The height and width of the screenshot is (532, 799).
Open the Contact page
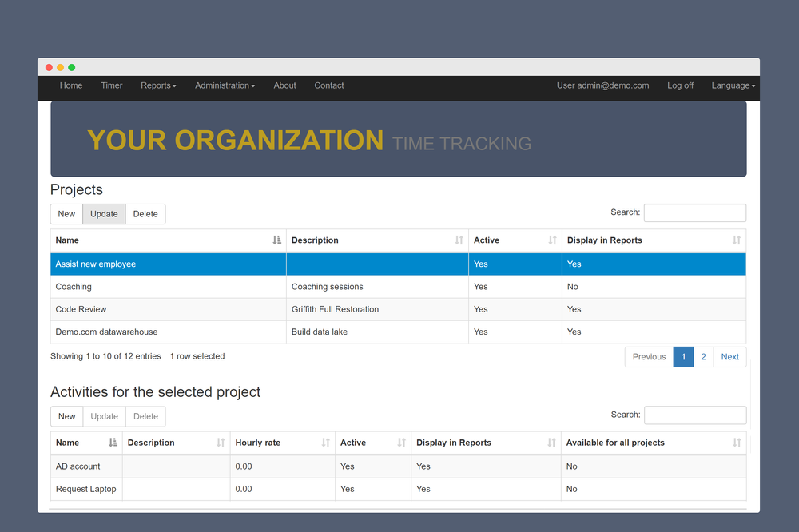click(328, 85)
